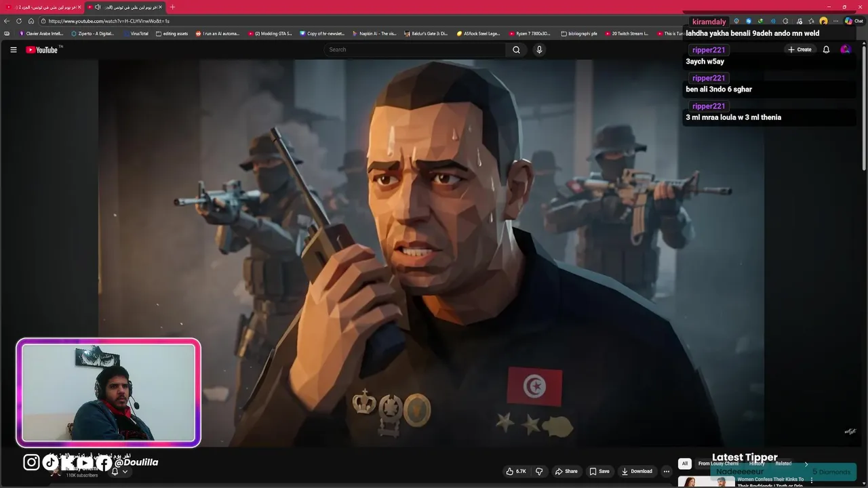The image size is (868, 488).
Task: Open the Modding GTA bookmark
Action: pos(270,33)
